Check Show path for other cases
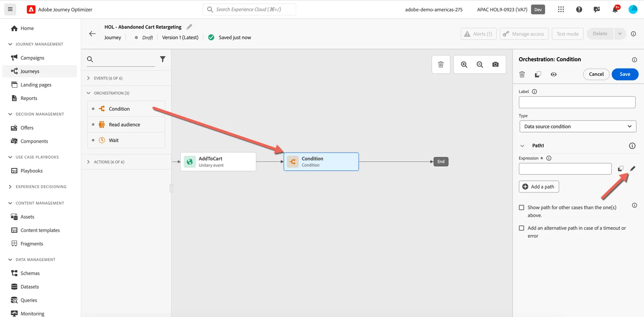644x317 pixels. click(x=522, y=207)
